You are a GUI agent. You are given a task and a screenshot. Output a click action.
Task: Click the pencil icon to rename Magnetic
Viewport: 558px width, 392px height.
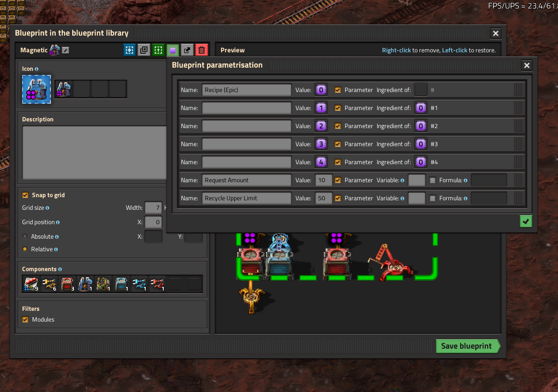(x=66, y=50)
